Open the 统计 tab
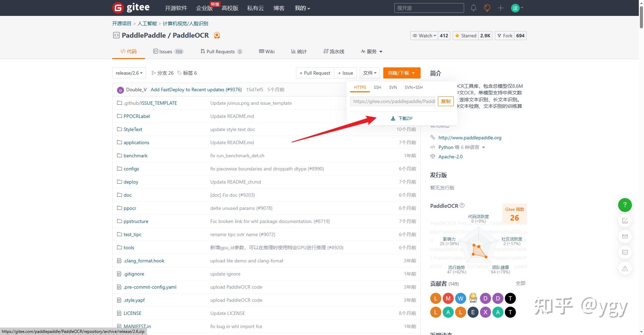Viewport: 644px width, 335px height. point(299,52)
